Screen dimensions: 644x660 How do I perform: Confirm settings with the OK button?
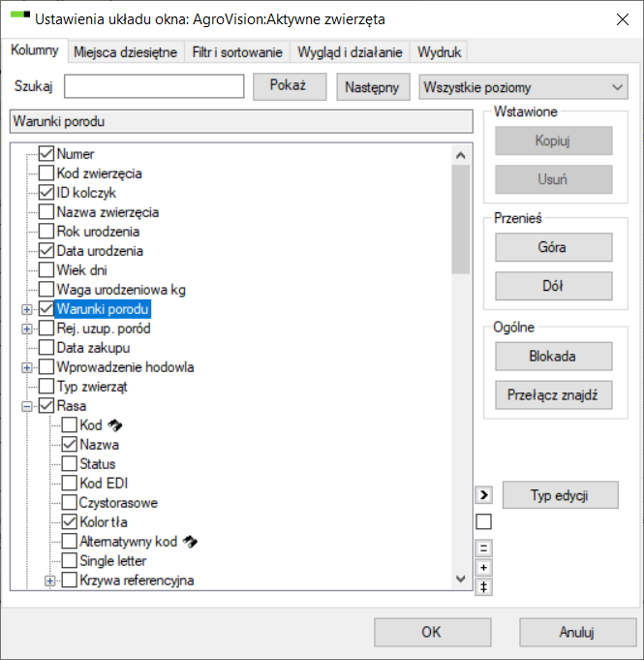point(433,632)
